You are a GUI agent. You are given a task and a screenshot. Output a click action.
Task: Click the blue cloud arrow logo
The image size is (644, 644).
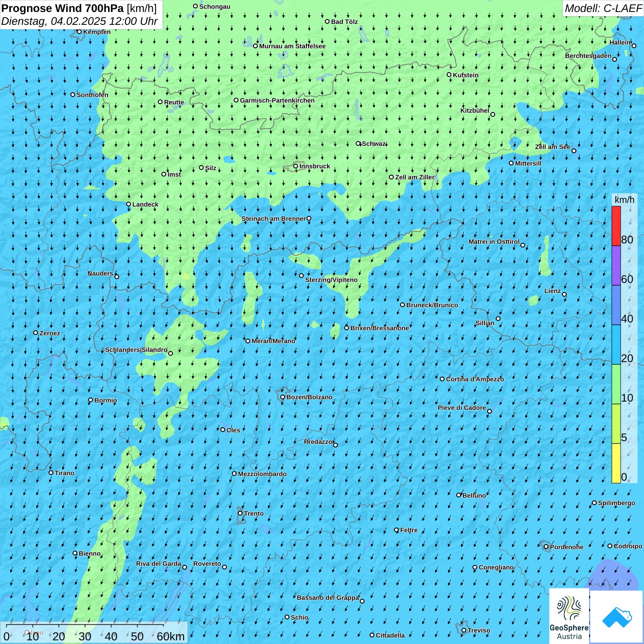tap(616, 617)
